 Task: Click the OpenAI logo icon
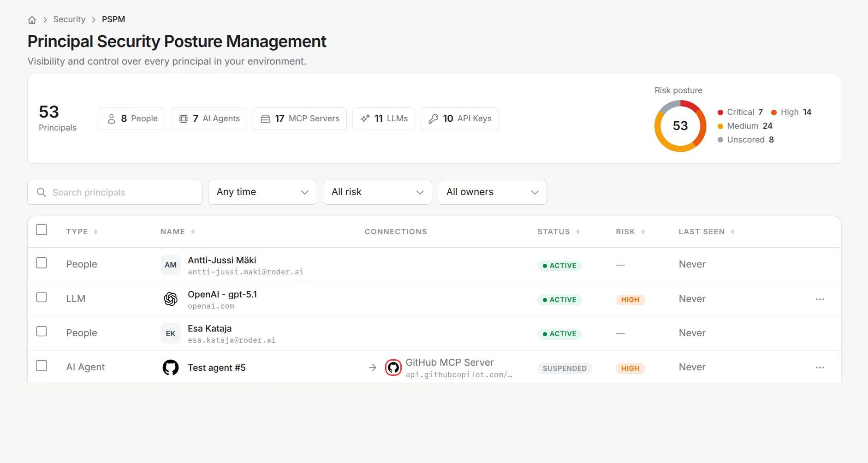click(x=171, y=299)
